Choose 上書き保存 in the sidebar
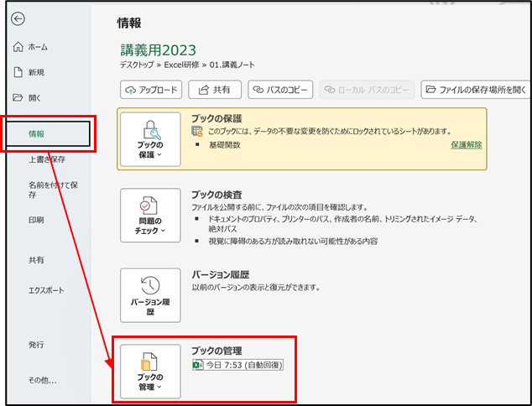 [x=47, y=159]
